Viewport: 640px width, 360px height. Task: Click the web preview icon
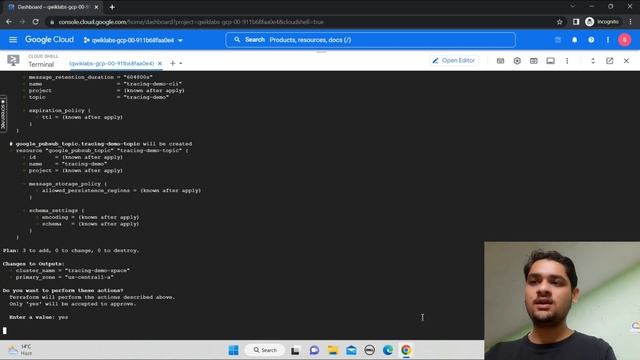533,61
